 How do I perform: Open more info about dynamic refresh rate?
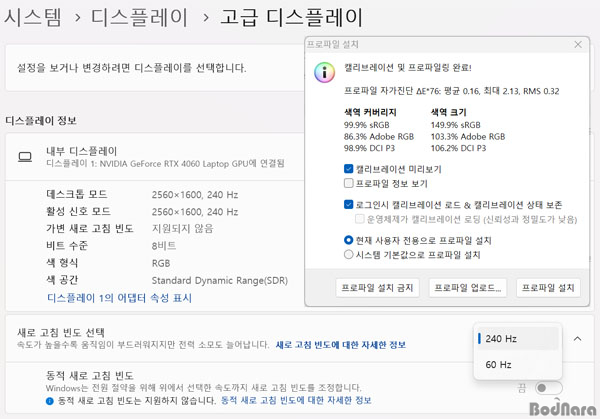[x=296, y=401]
